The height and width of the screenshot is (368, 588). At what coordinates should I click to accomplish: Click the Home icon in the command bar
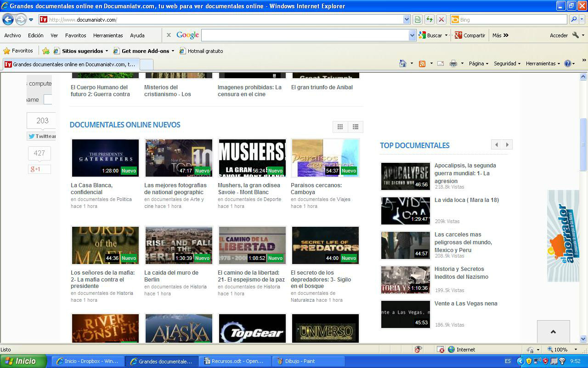point(403,63)
